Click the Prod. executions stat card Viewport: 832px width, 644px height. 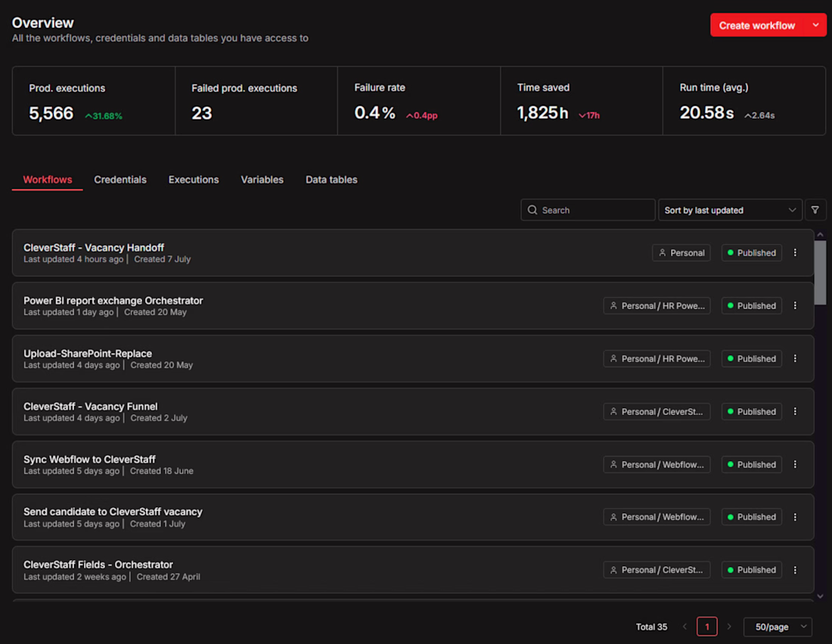93,101
